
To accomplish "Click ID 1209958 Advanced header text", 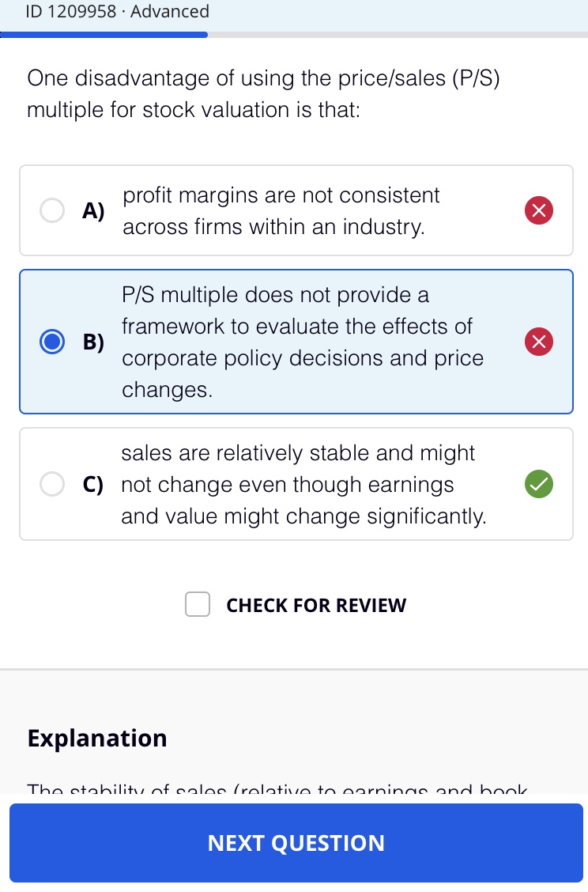I will pos(117,11).
